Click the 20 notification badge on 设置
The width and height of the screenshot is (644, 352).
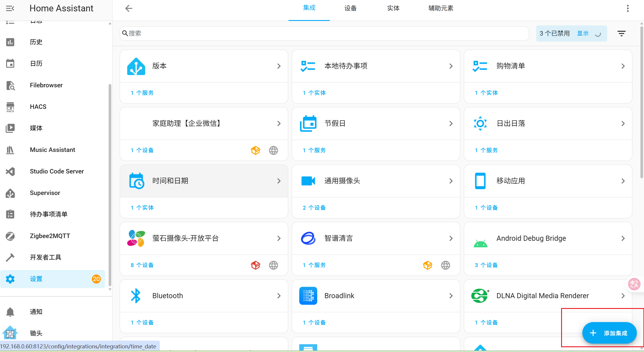click(96, 279)
